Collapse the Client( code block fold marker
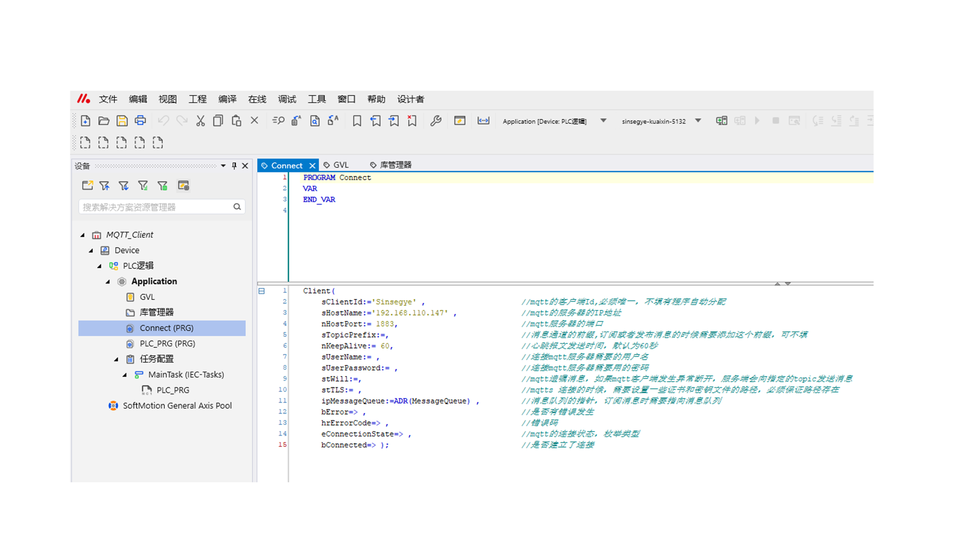Viewport: 980px width, 551px height. [261, 291]
